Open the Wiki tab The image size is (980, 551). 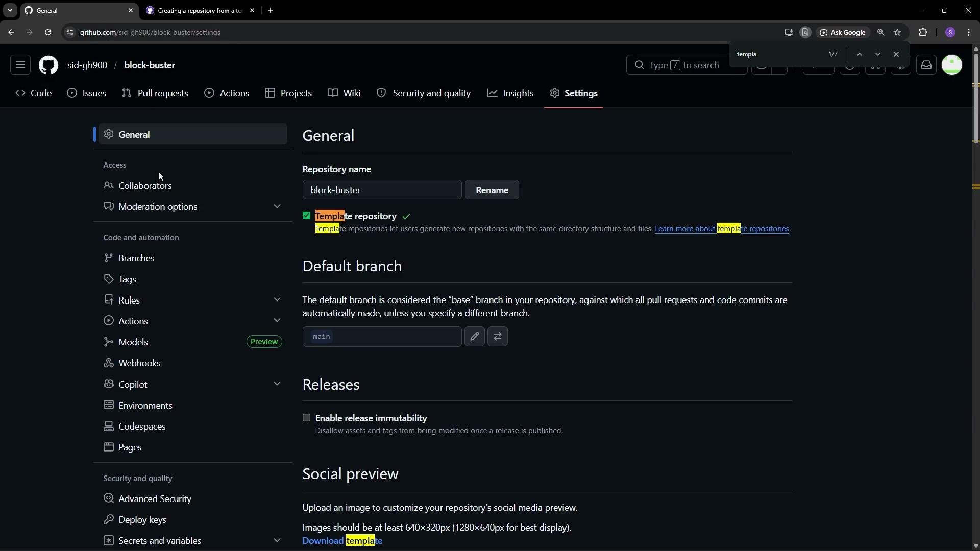pyautogui.click(x=344, y=93)
